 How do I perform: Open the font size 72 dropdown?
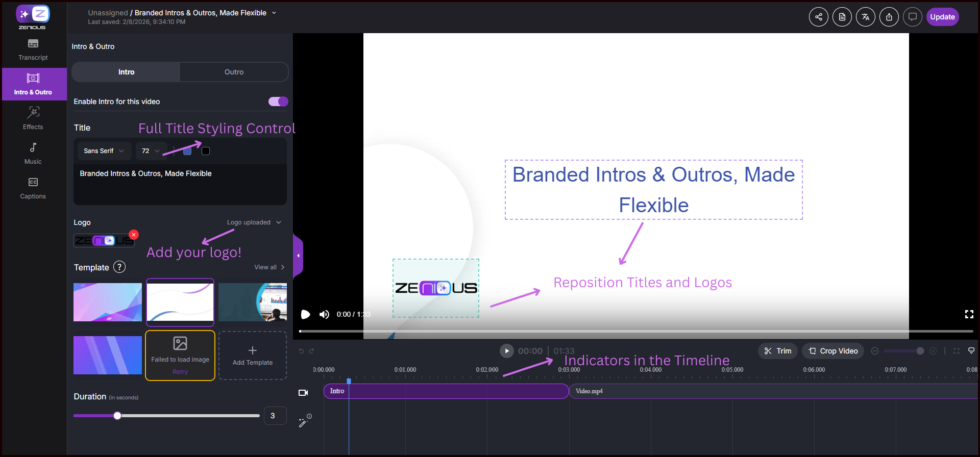pos(151,151)
